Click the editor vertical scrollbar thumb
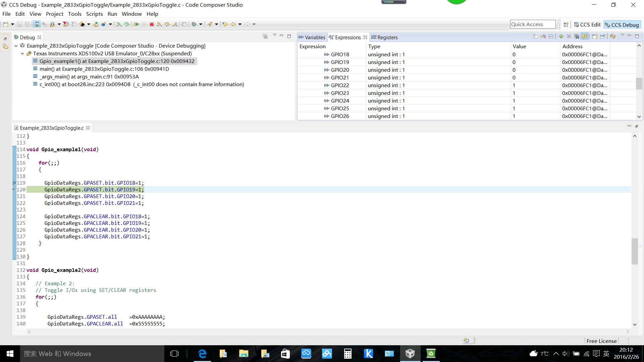Image resolution: width=644 pixels, height=362 pixels. point(635,251)
